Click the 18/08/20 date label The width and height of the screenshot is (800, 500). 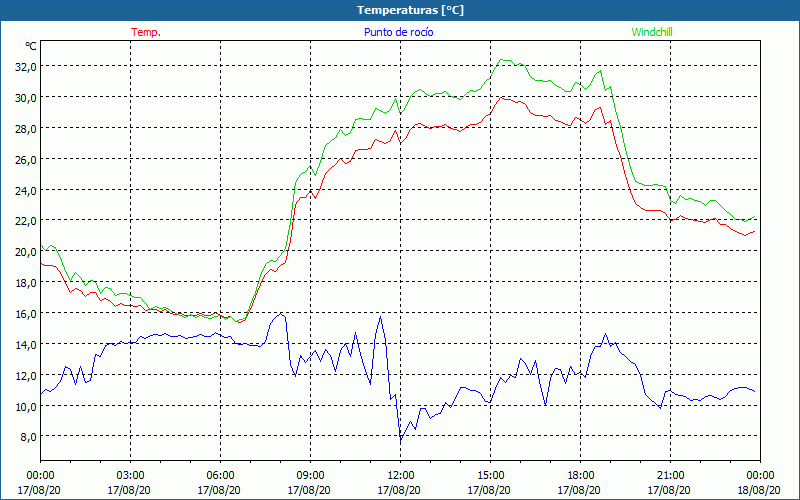[760, 490]
